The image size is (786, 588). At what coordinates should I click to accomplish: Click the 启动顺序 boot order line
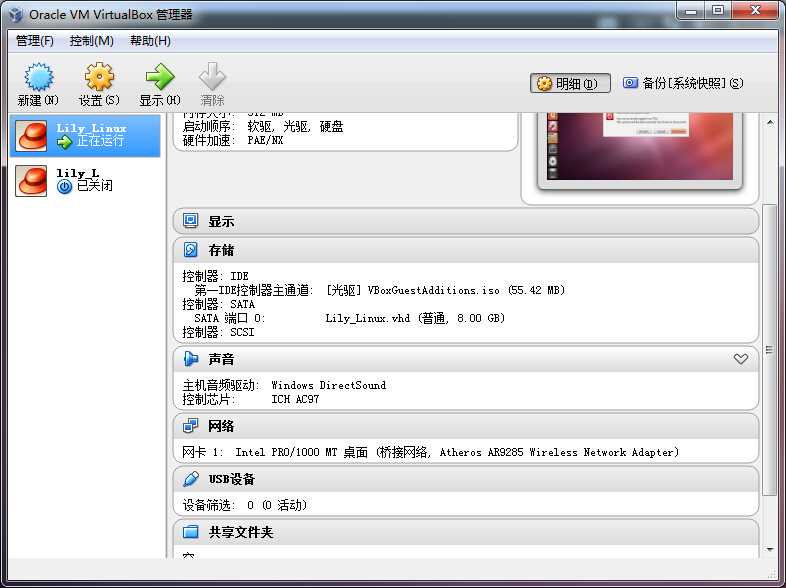click(263, 126)
